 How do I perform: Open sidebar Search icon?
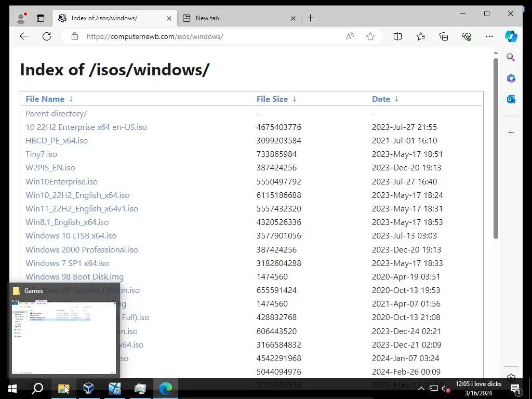coord(511,57)
